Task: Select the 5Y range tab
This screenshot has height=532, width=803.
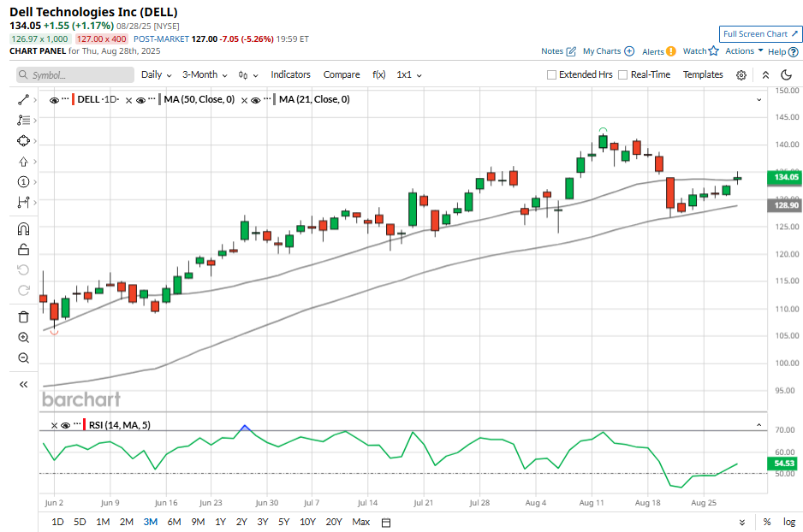Action: [x=283, y=522]
